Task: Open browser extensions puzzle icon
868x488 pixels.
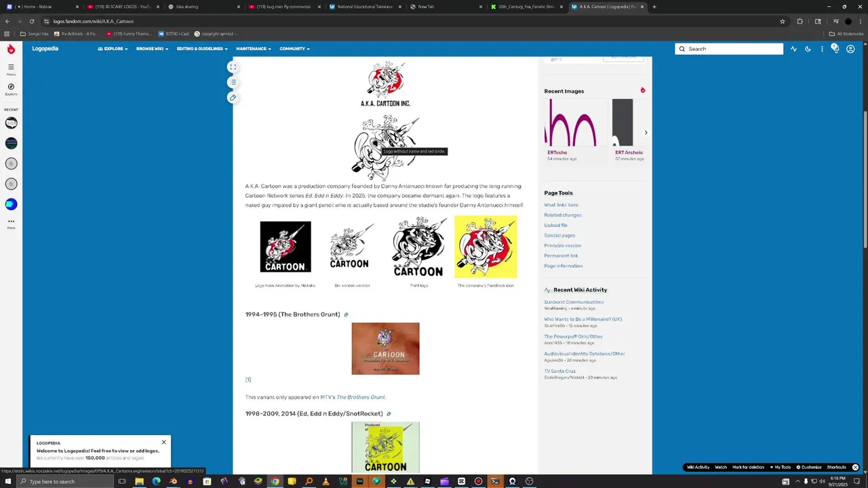Action: point(800,21)
